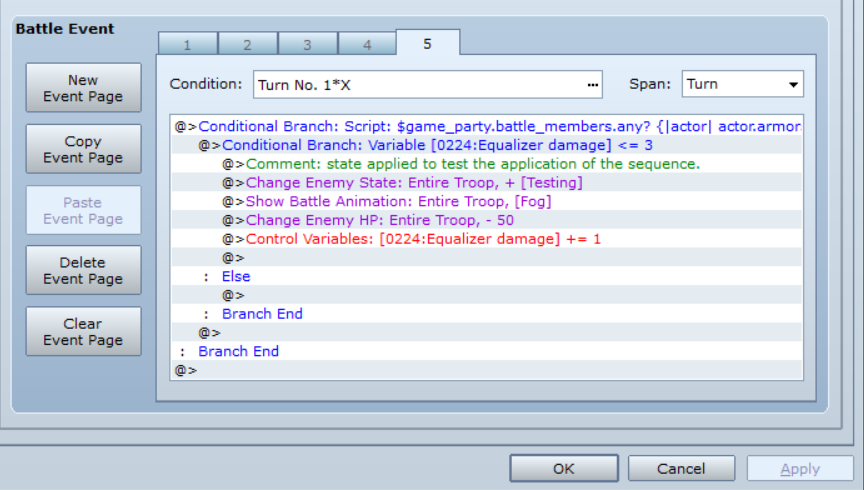Click the Paste Event Page button
Screen dimensions: 864x490
click(x=83, y=211)
